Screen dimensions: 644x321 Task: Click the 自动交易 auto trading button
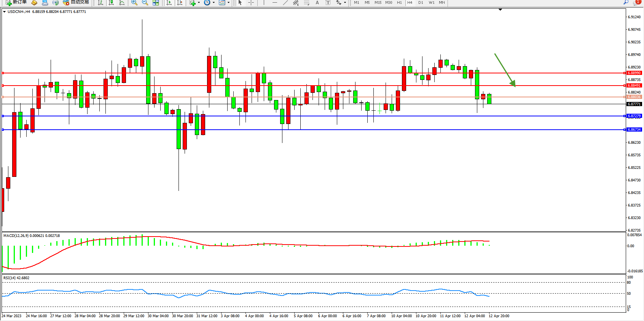click(76, 2)
